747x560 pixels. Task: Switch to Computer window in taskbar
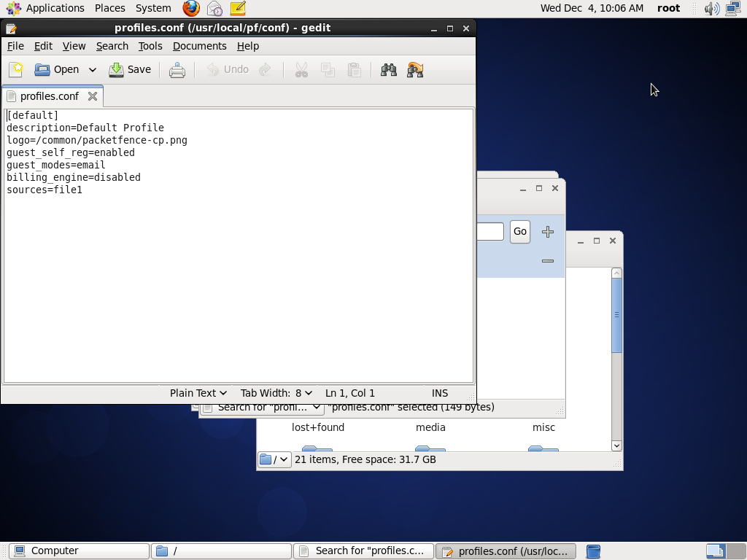[79, 551]
